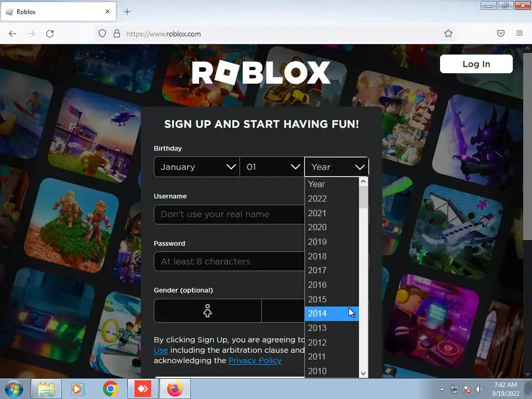This screenshot has height=399, width=532.
Task: Click the padlock site security icon
Action: [x=117, y=33]
